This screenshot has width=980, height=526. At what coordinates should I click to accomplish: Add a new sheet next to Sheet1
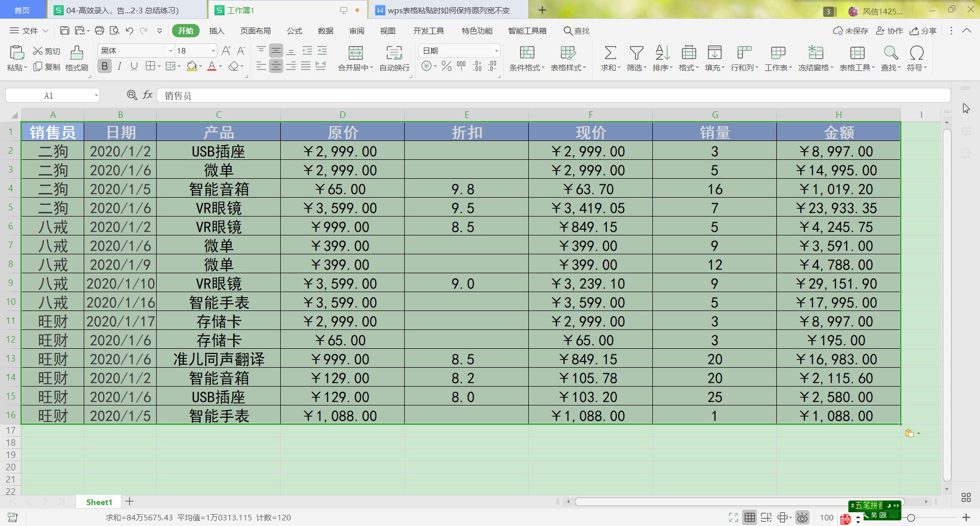[x=130, y=501]
